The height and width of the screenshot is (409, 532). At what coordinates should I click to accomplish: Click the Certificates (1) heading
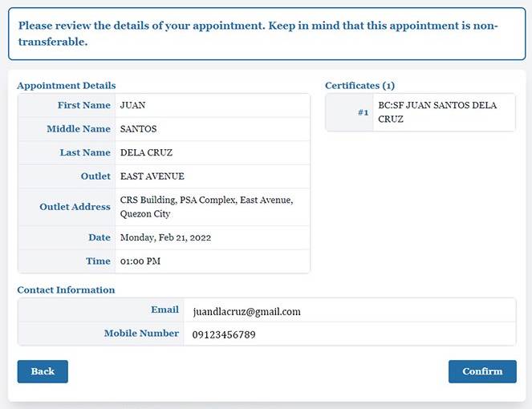[x=359, y=86]
